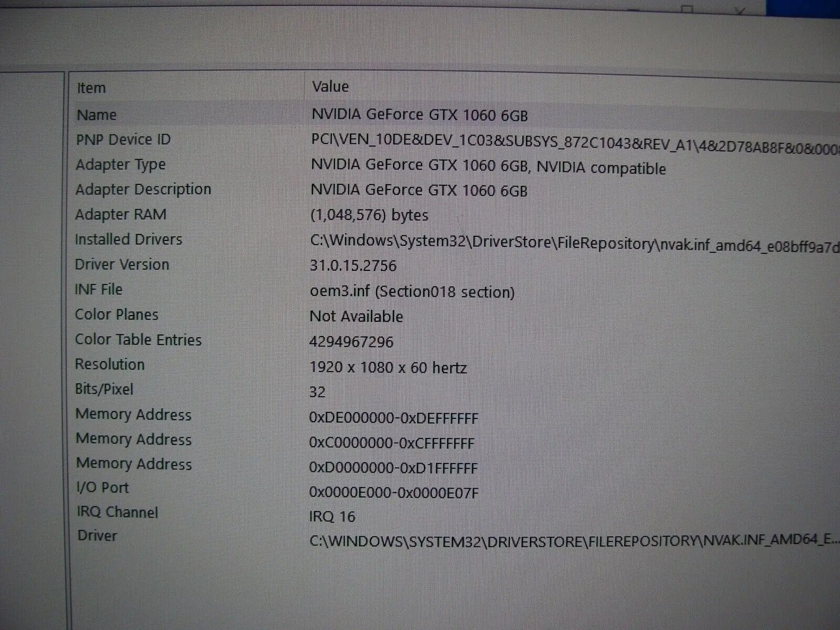Click the Adapter Description value GTX 1060 6GB
The height and width of the screenshot is (630, 840).
pyautogui.click(x=419, y=190)
